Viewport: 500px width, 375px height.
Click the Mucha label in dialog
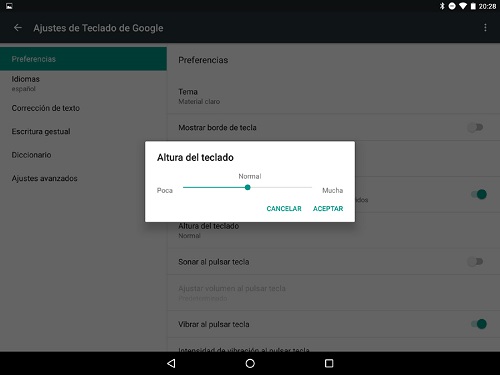click(332, 190)
